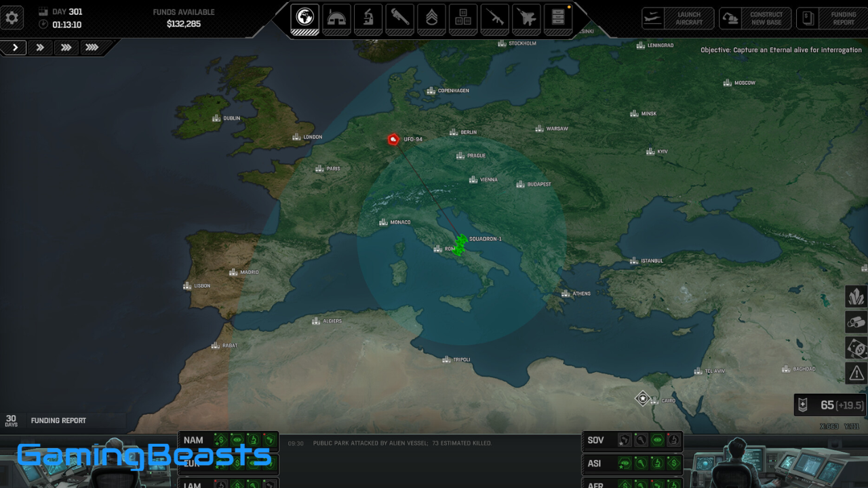This screenshot has height=488, width=868.
Task: Click the Copenhagen city icon
Action: click(431, 91)
